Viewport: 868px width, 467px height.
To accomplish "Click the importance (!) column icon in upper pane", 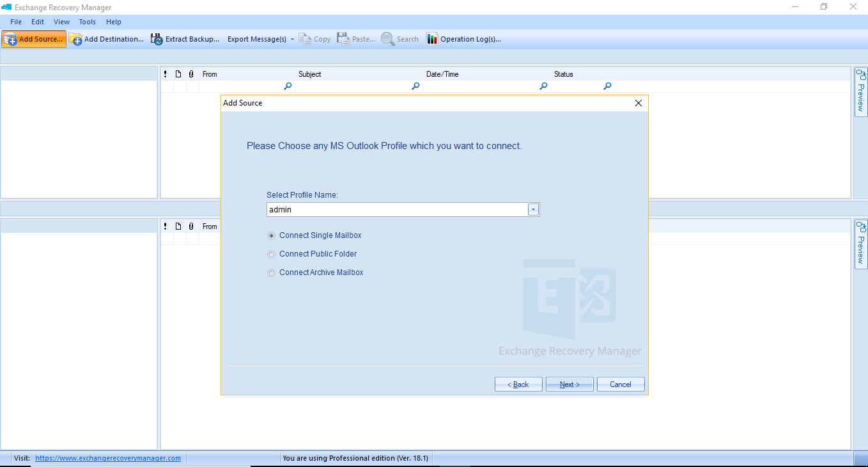I will coord(166,74).
